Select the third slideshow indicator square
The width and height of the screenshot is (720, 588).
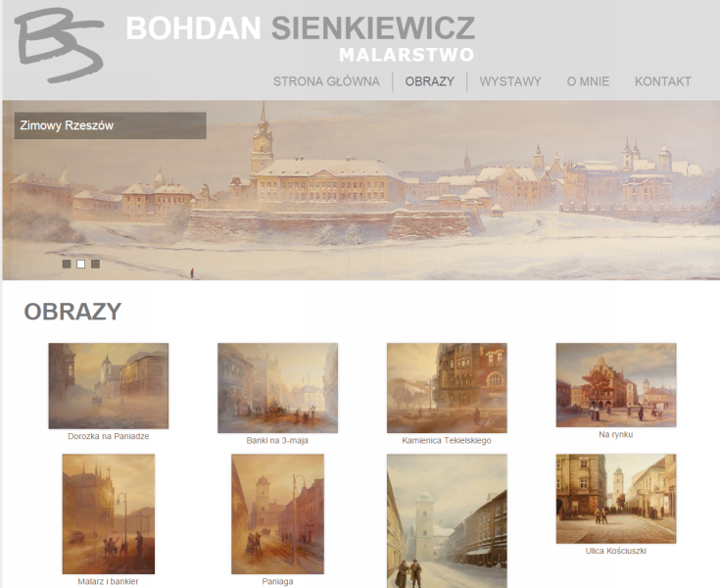pyautogui.click(x=95, y=264)
